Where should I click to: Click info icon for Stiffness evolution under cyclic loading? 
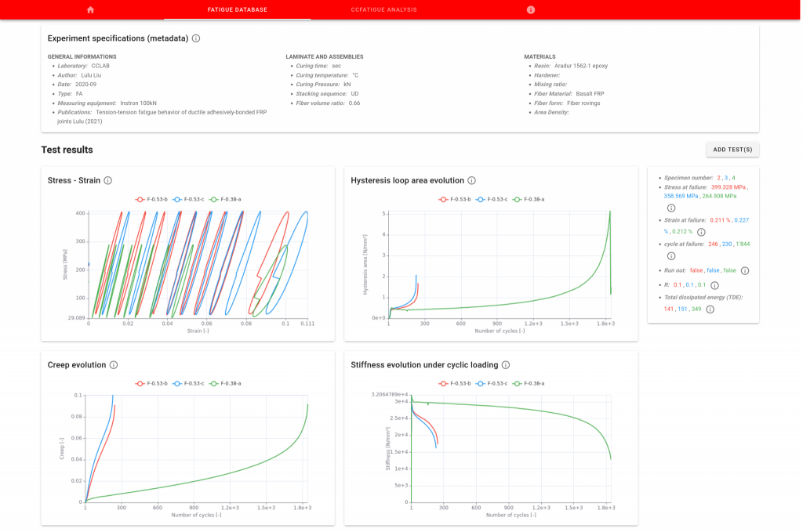click(x=506, y=365)
